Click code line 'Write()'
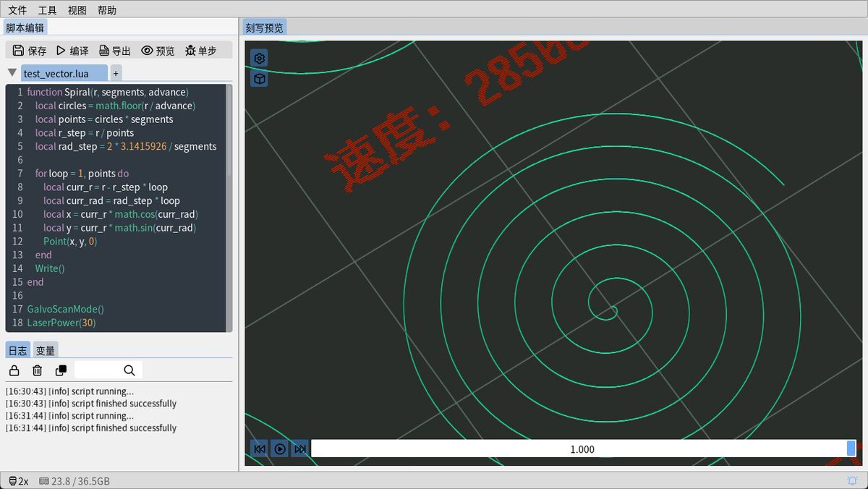The height and width of the screenshot is (489, 868). coord(50,268)
